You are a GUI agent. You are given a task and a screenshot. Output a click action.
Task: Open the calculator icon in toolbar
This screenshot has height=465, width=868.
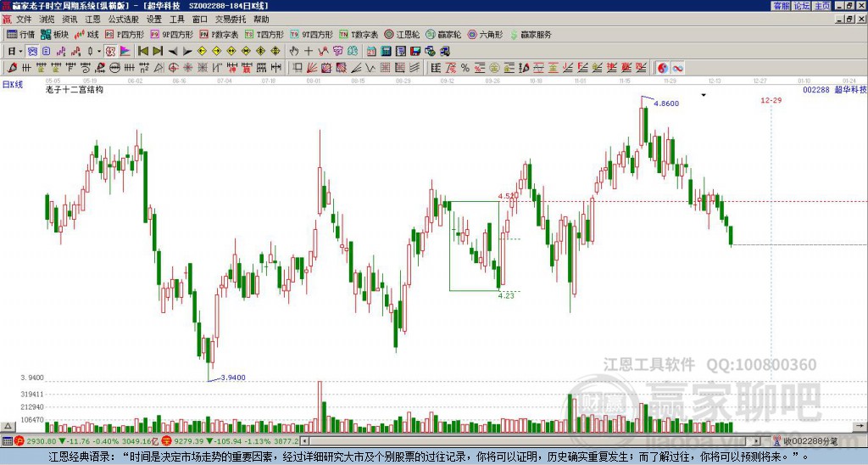pyautogui.click(x=387, y=52)
